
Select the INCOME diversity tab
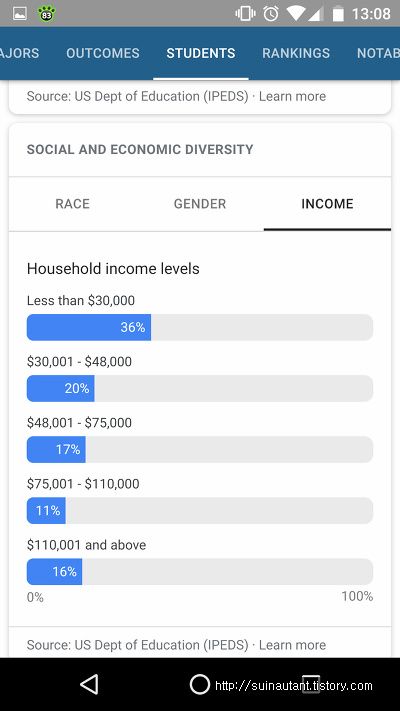(327, 204)
